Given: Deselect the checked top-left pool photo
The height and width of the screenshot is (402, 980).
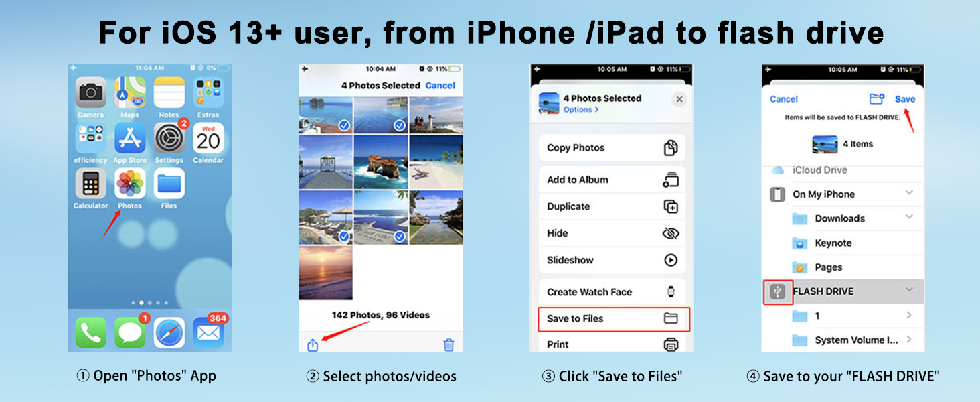Looking at the screenshot, I should (325, 115).
